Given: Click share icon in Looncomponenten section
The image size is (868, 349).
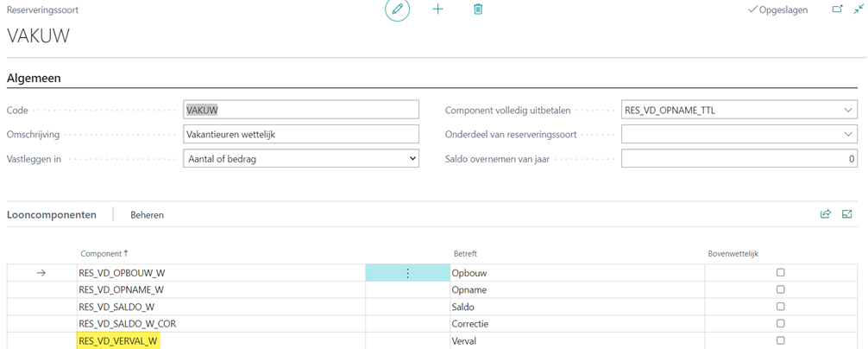Looking at the screenshot, I should [x=826, y=214].
